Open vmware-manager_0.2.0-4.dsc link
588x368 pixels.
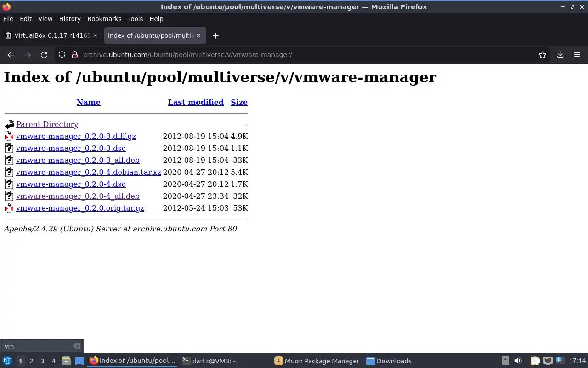pos(71,184)
